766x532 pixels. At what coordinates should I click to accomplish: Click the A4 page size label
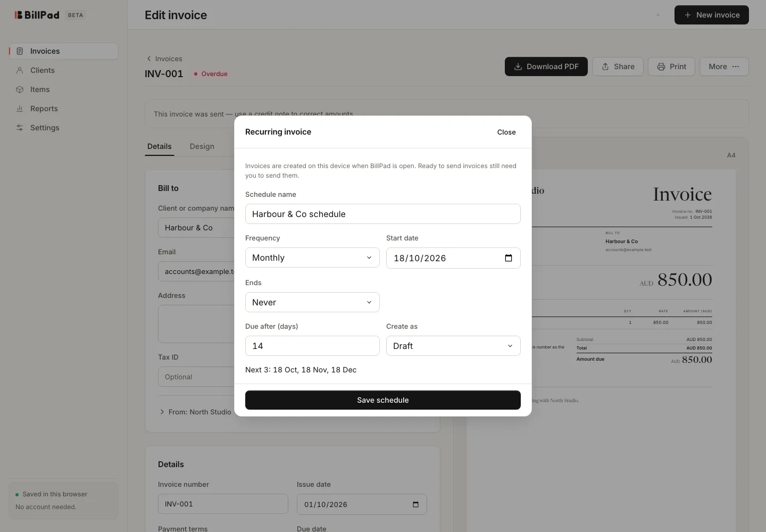pos(731,155)
